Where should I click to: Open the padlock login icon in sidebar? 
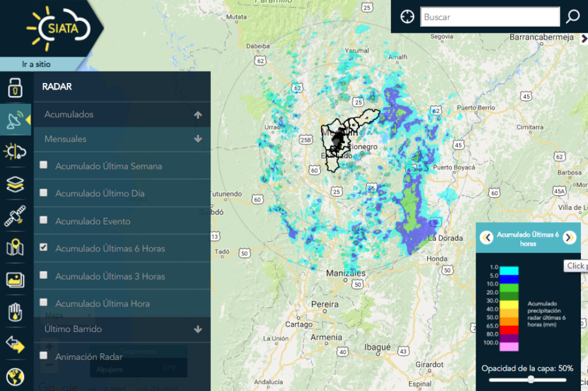coord(15,88)
